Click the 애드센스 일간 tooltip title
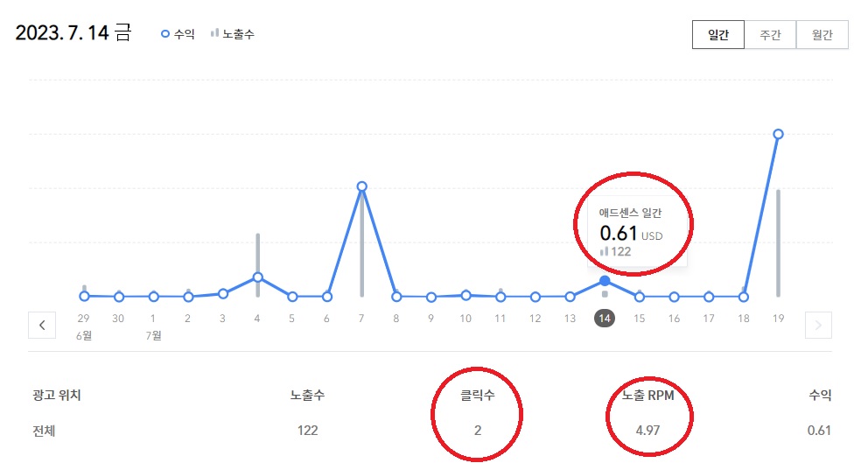The image size is (868, 470). coord(630,214)
